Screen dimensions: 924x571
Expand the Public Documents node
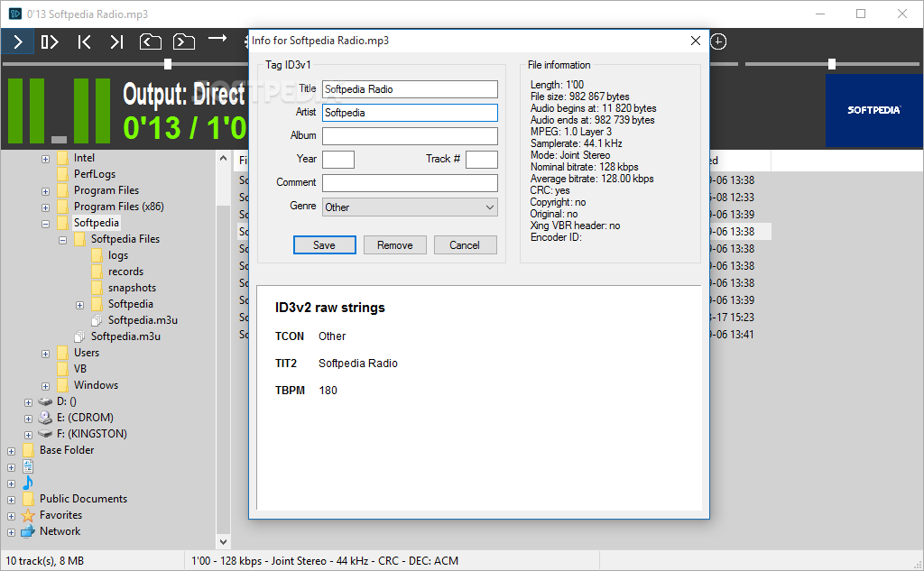11,500
